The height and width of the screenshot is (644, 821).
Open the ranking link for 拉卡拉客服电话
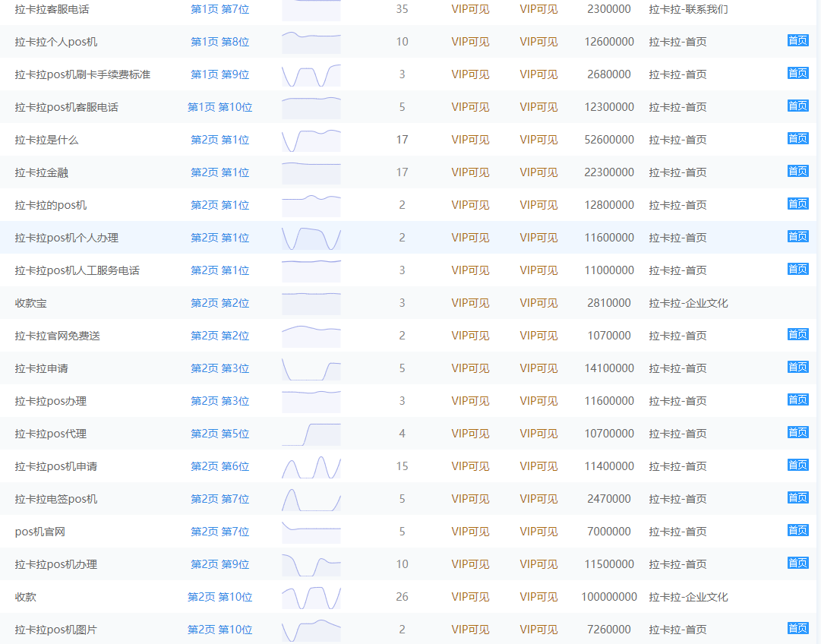pyautogui.click(x=220, y=9)
